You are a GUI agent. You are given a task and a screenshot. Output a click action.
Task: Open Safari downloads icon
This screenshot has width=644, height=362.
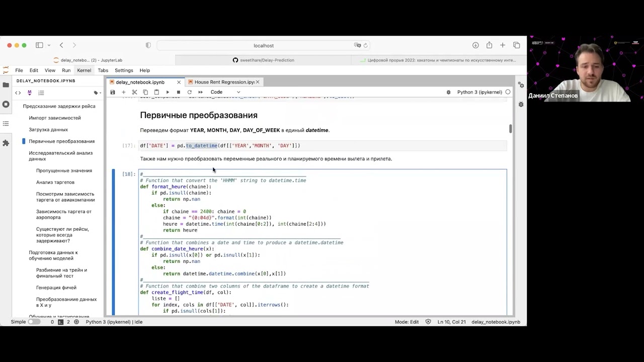tap(475, 45)
